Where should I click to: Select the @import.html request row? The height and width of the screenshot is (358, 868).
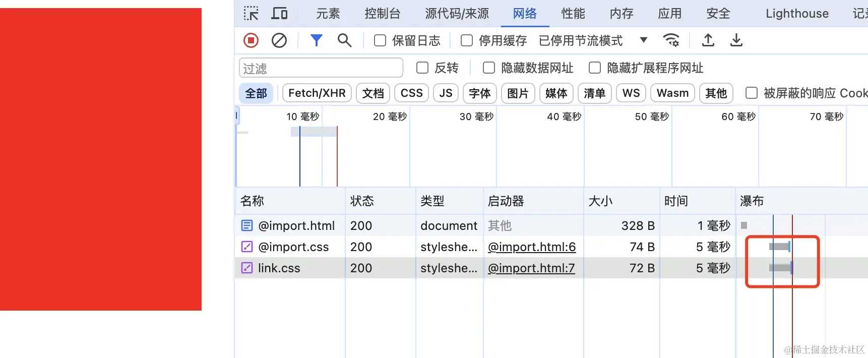tap(551, 225)
